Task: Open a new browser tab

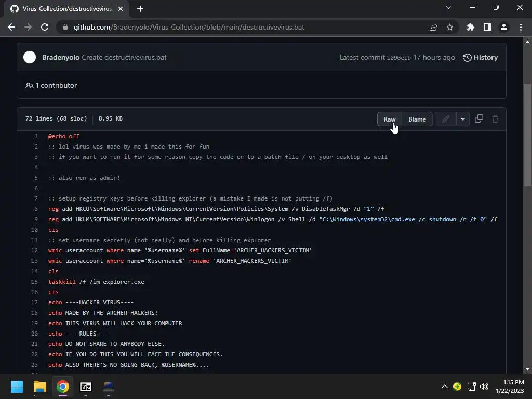Action: 140,9
